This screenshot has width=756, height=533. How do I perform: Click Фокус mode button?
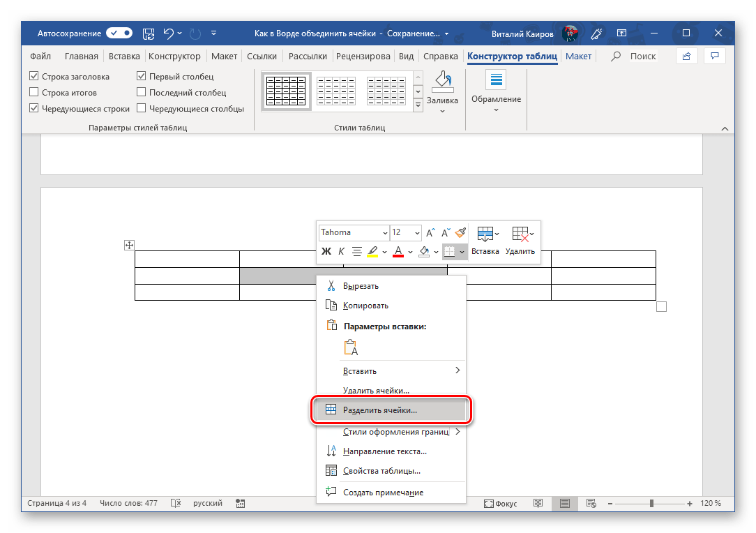[x=501, y=503]
